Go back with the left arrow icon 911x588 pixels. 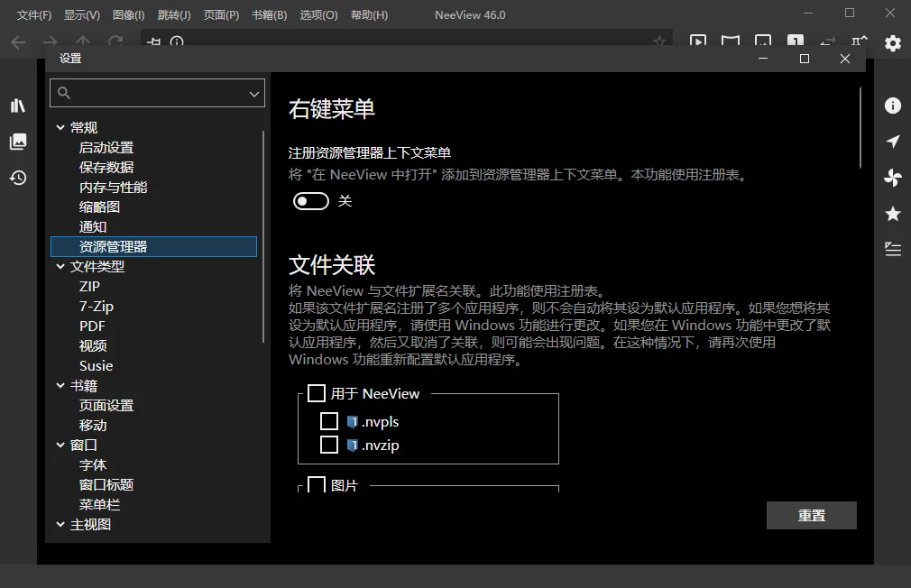18,41
